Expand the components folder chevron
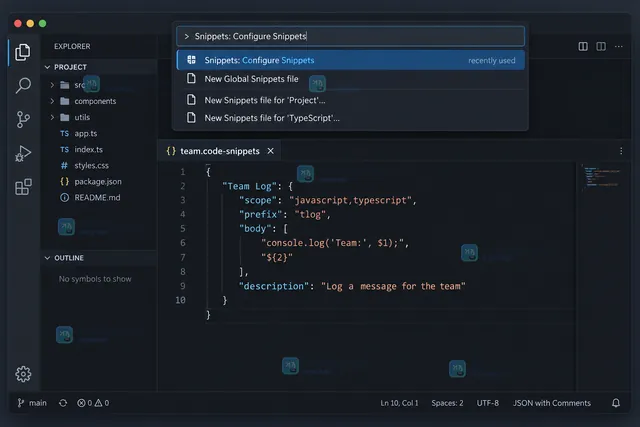 [x=52, y=101]
